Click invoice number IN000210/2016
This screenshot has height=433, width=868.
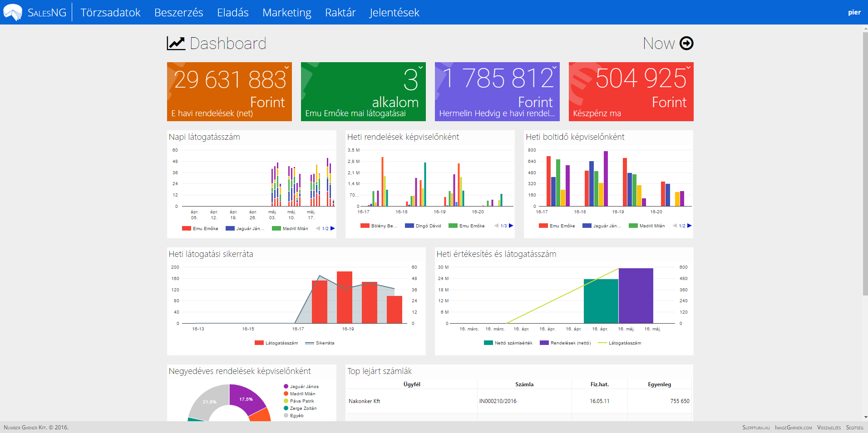[498, 401]
